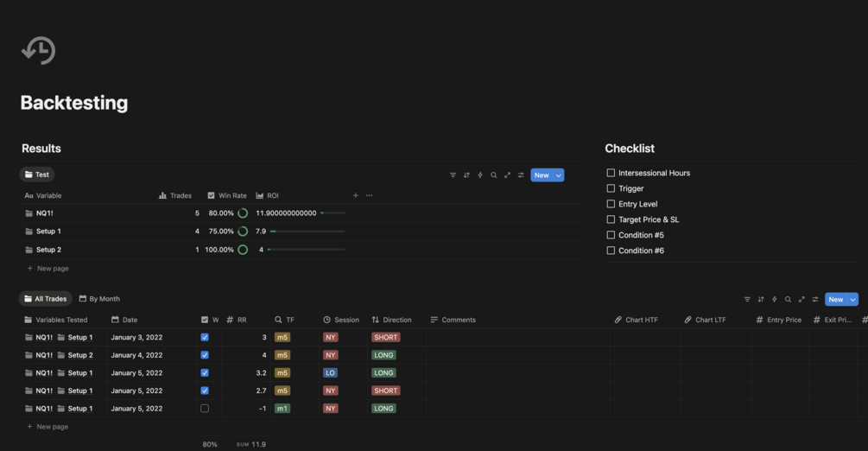This screenshot has height=451, width=868.
Task: Click the SUM 11.9 footer value
Action: (x=251, y=444)
